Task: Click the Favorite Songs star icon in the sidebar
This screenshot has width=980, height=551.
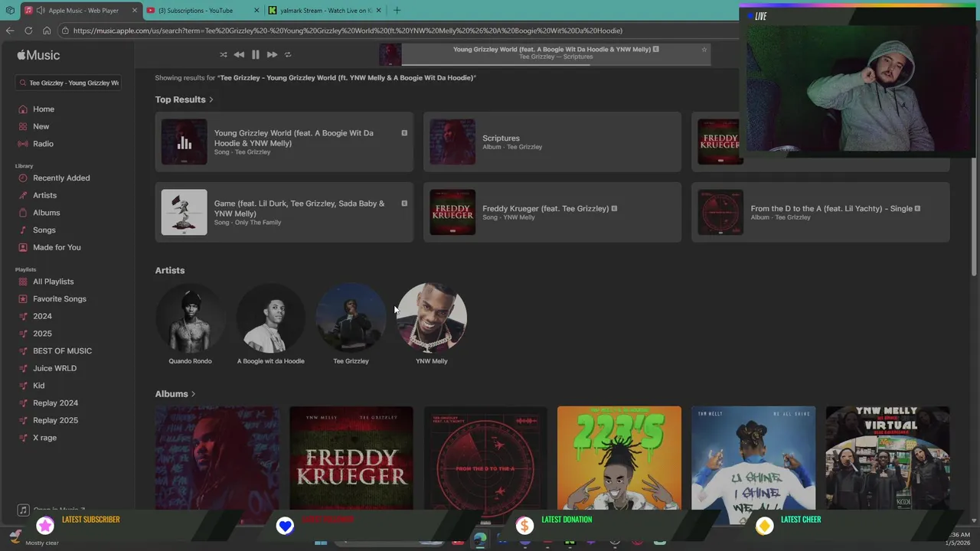Action: (x=23, y=299)
